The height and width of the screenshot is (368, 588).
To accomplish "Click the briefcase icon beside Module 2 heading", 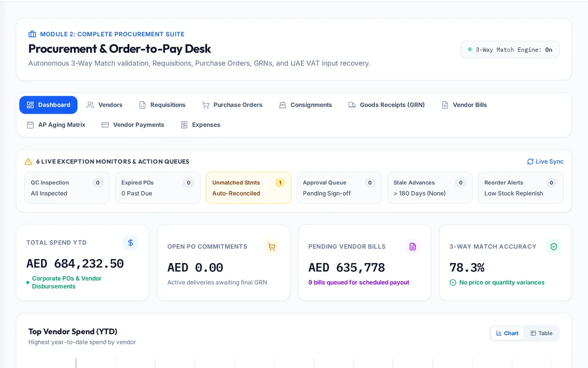I will point(32,34).
